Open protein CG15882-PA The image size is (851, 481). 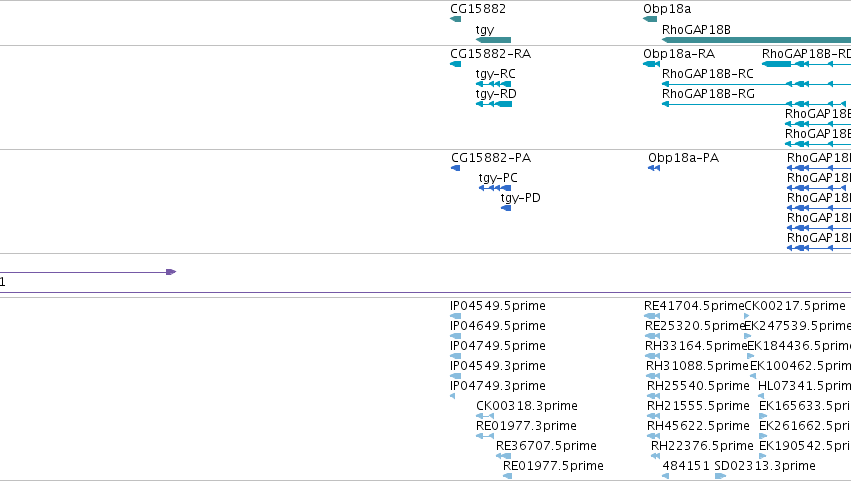tap(491, 158)
